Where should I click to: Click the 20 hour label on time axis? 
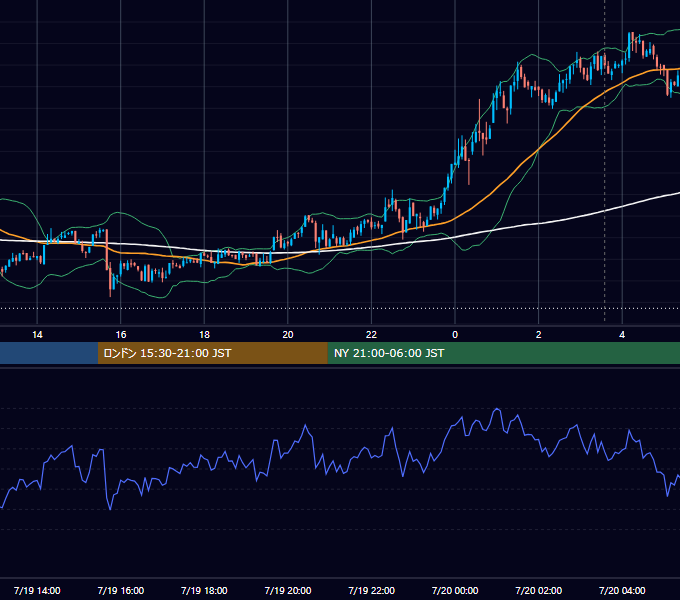[288, 335]
